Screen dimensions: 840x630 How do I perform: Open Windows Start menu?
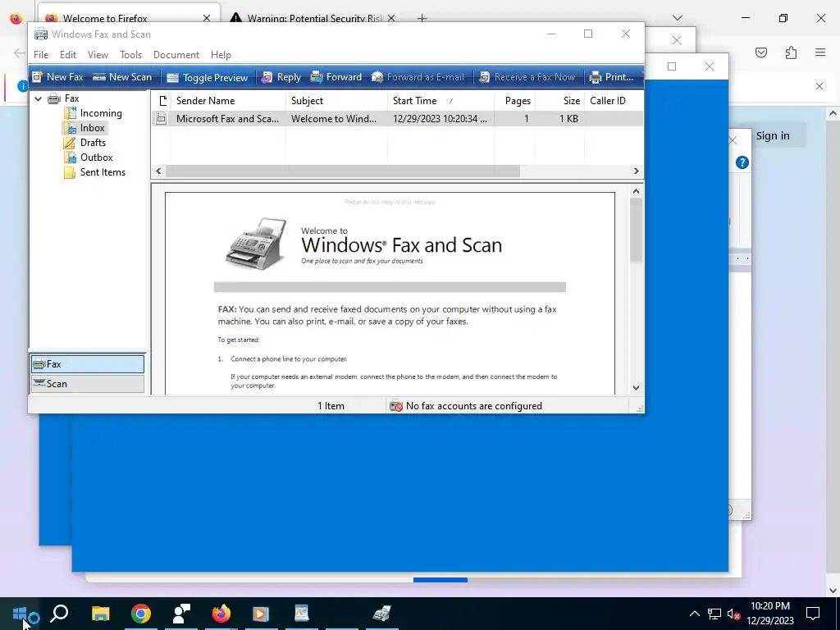(x=20, y=614)
